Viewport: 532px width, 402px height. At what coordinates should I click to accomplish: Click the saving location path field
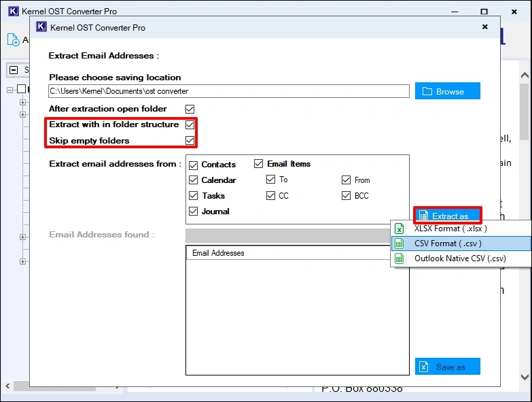tap(228, 91)
